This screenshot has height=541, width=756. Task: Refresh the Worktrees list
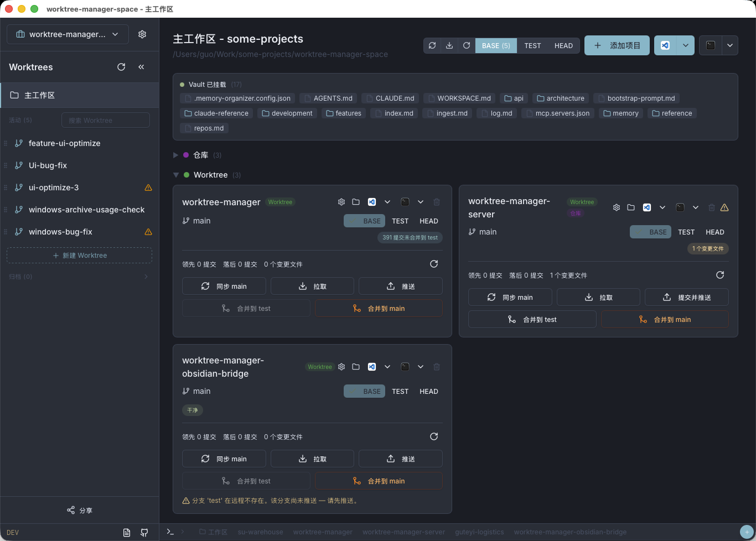tap(121, 67)
